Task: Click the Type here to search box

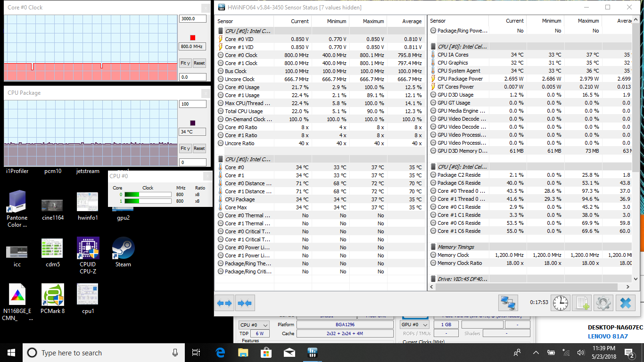Action: pyautogui.click(x=103, y=353)
